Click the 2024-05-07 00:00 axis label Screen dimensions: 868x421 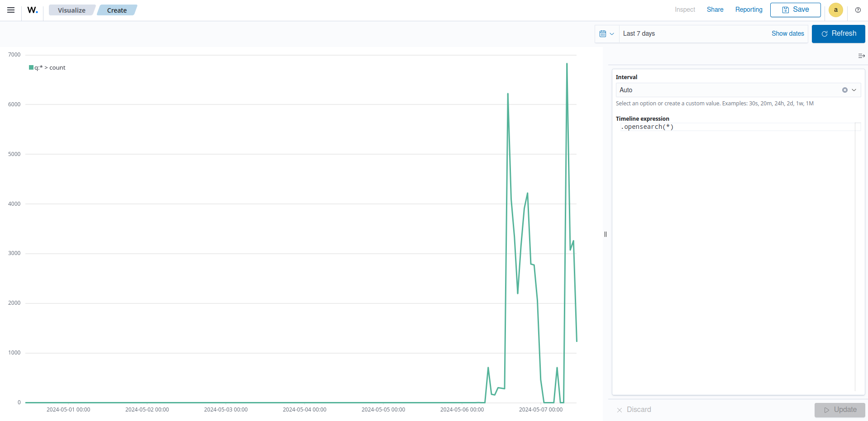540,410
